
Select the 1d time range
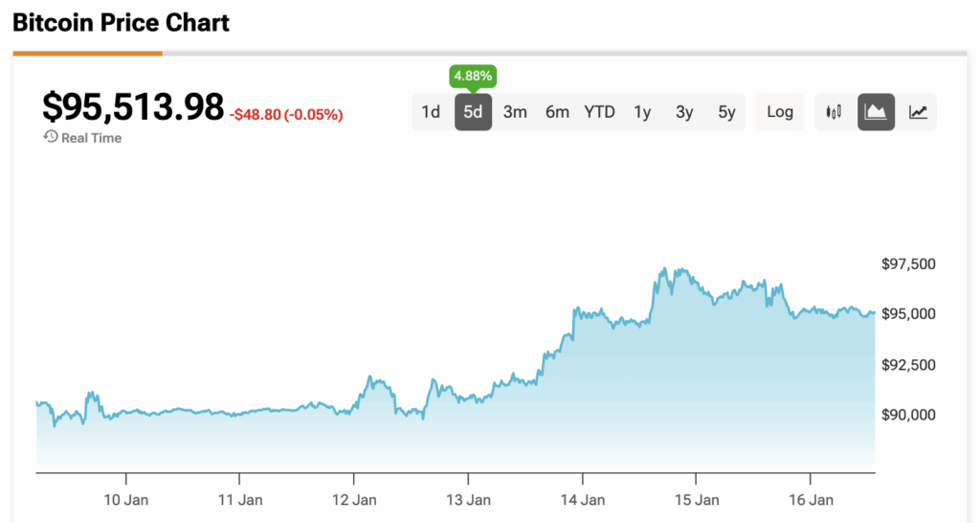431,112
